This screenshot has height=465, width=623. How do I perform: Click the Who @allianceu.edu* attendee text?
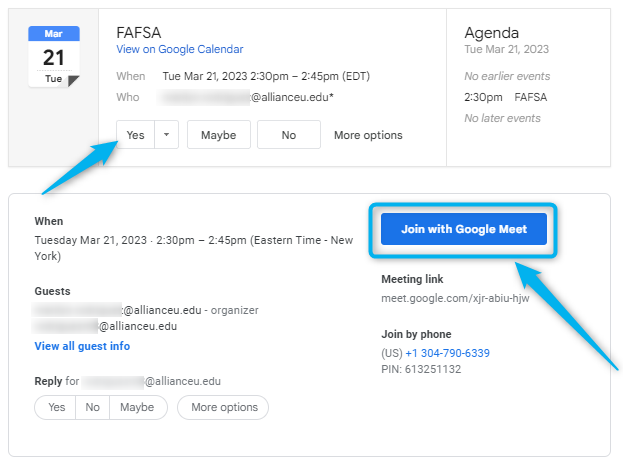pos(246,97)
